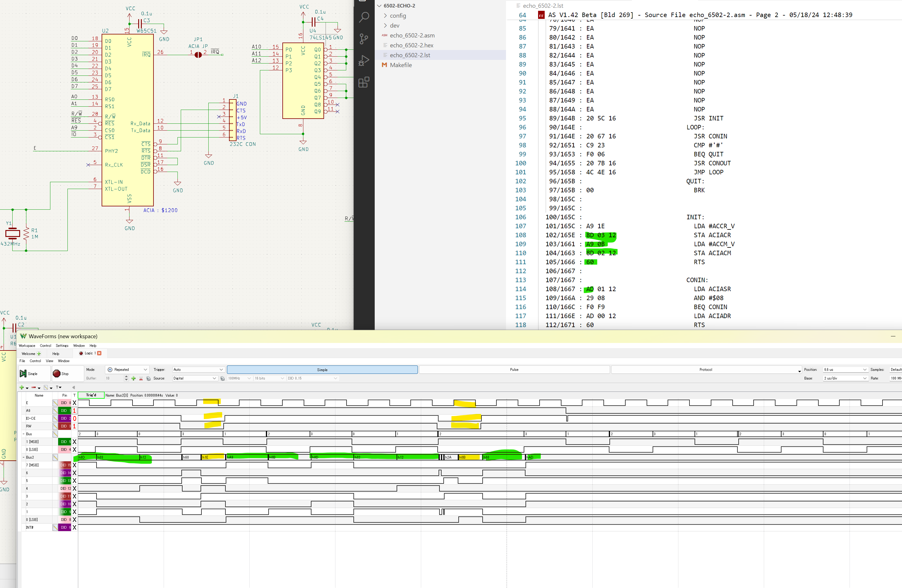Expand the dev folder in explorer
902x588 pixels.
point(386,25)
